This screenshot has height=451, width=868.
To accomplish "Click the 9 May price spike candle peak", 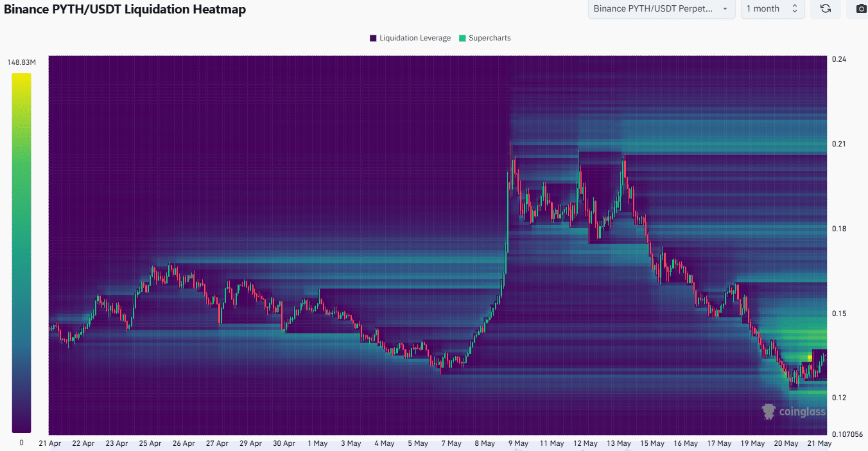I will [x=511, y=144].
